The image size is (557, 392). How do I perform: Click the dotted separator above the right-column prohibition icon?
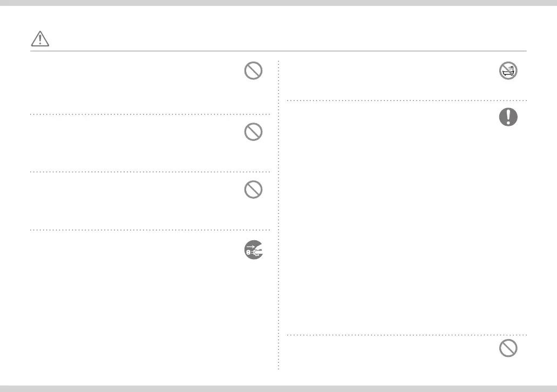pyautogui.click(x=406, y=335)
